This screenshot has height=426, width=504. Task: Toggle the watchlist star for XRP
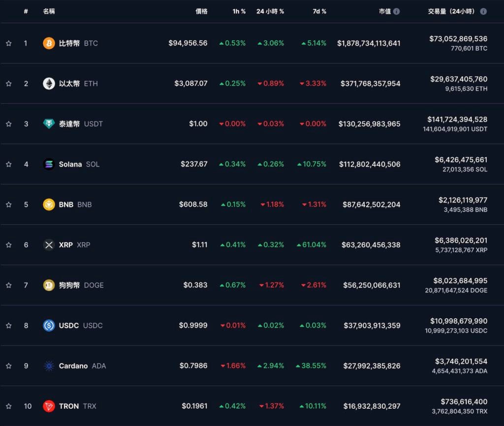click(x=8, y=245)
